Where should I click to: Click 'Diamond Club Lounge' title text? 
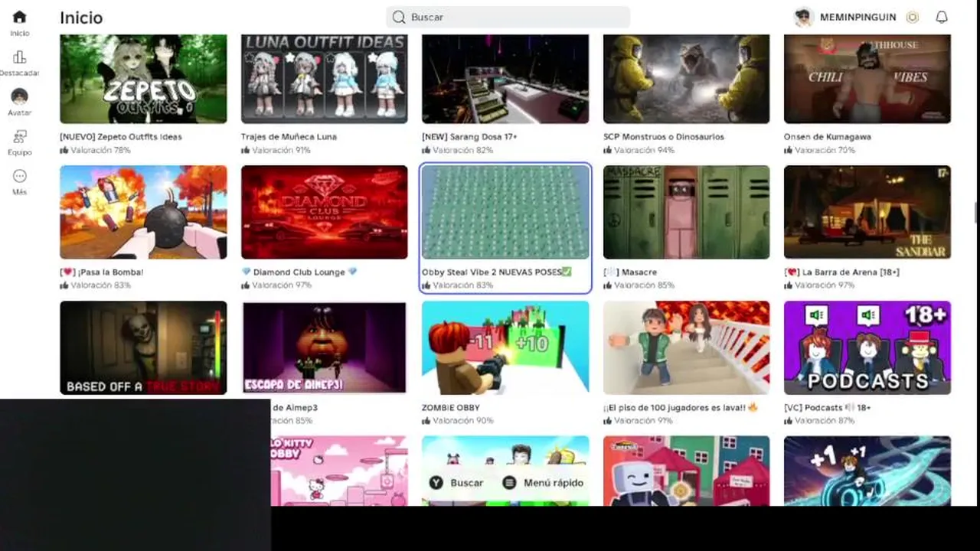click(x=299, y=272)
